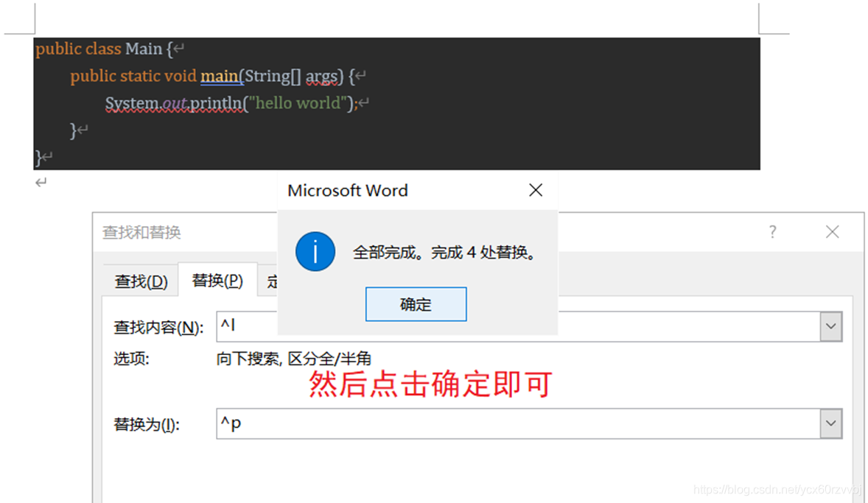Click the 查找和替换 dialog title
Viewport: 868px width, 503px height.
pyautogui.click(x=141, y=232)
